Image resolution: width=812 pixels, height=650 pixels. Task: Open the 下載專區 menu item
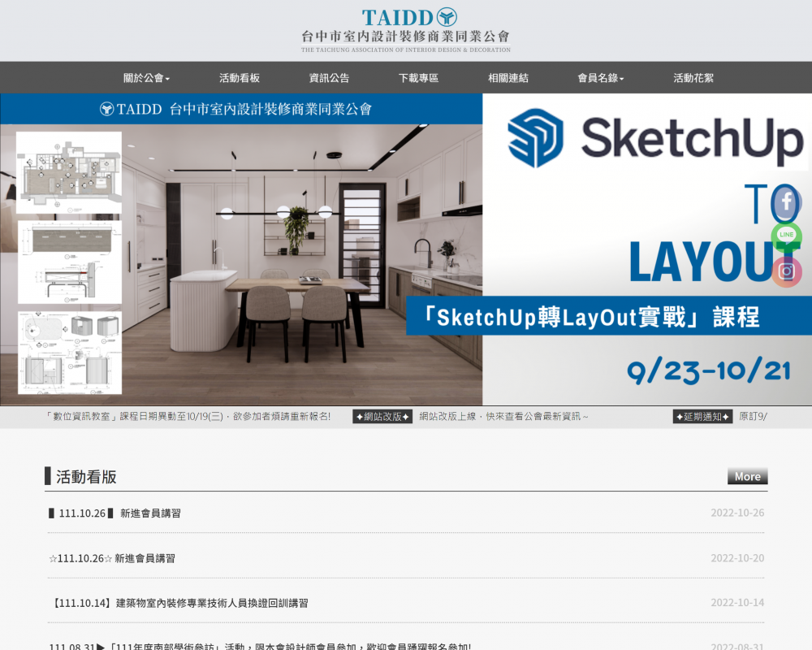pyautogui.click(x=418, y=78)
